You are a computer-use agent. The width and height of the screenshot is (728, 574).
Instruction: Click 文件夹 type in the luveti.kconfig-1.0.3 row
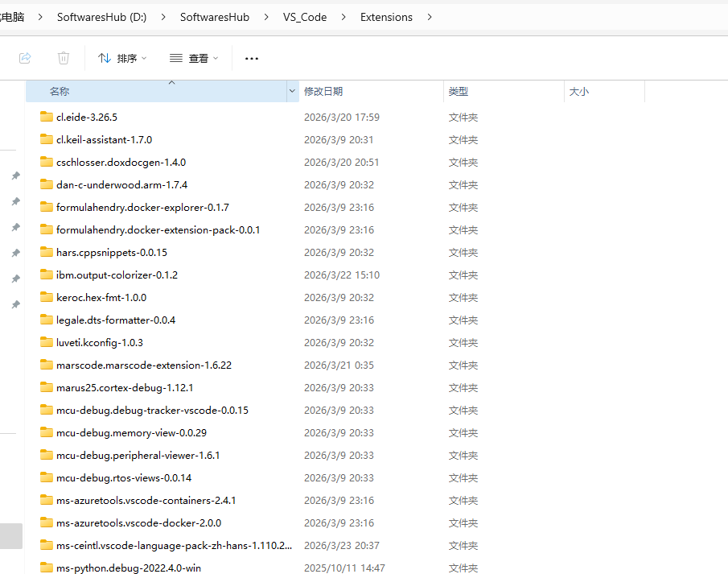463,342
